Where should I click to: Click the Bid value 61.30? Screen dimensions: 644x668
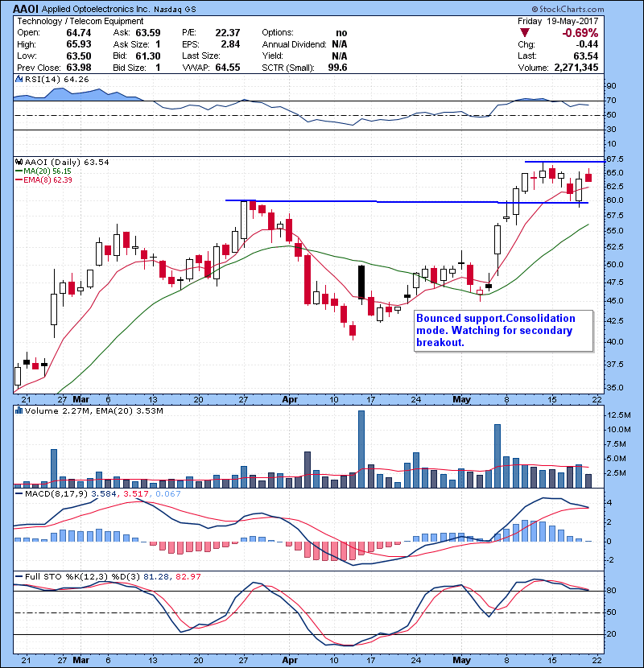point(148,56)
